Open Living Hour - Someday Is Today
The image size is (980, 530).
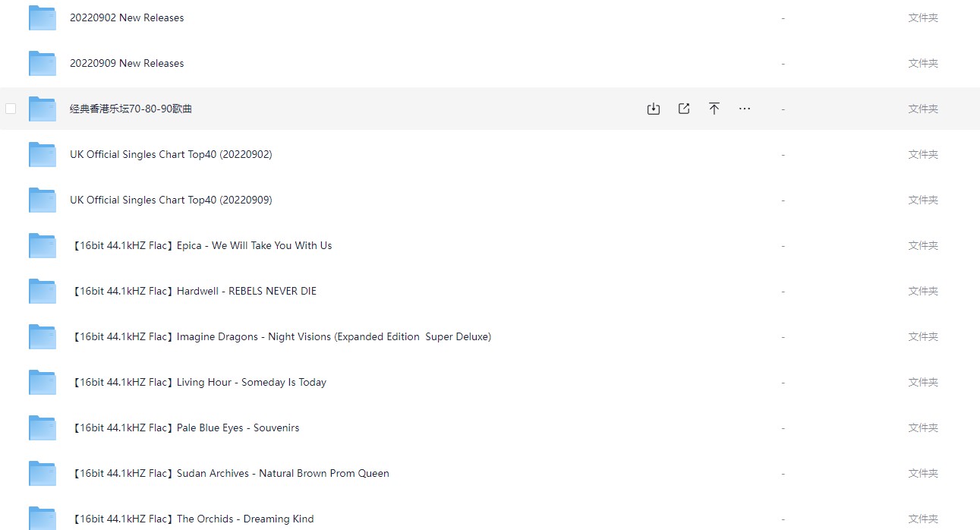[x=198, y=382]
